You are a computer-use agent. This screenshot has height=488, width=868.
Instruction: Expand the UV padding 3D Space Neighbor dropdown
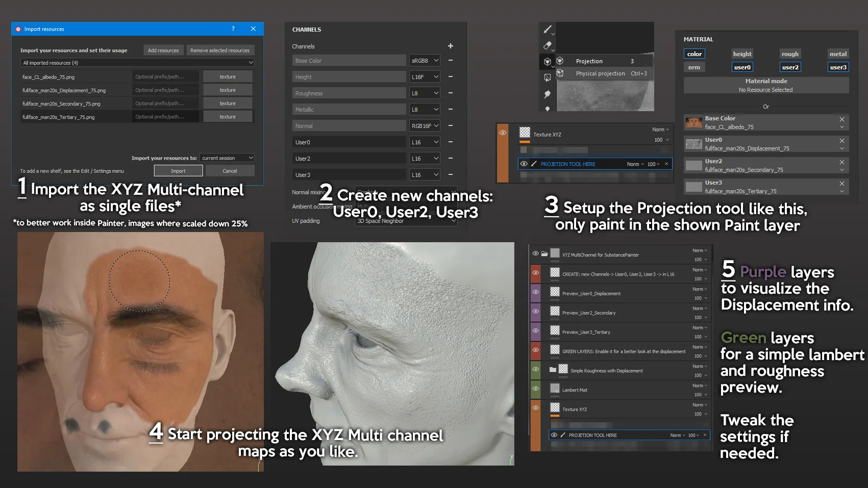406,220
